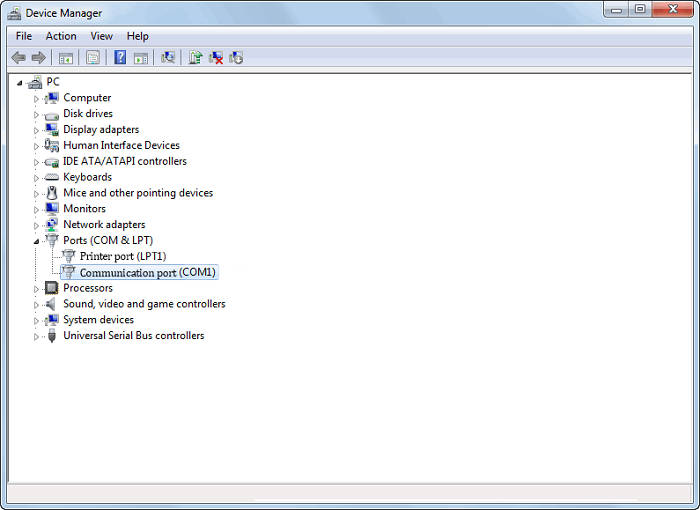Image resolution: width=700 pixels, height=510 pixels.
Task: Click Scan for hardware changes icon
Action: click(x=168, y=58)
